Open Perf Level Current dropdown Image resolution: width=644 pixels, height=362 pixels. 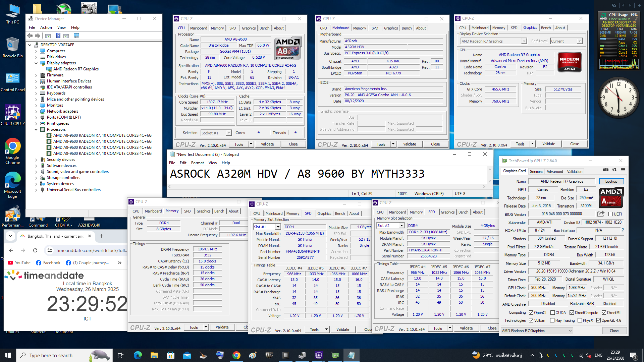click(566, 41)
